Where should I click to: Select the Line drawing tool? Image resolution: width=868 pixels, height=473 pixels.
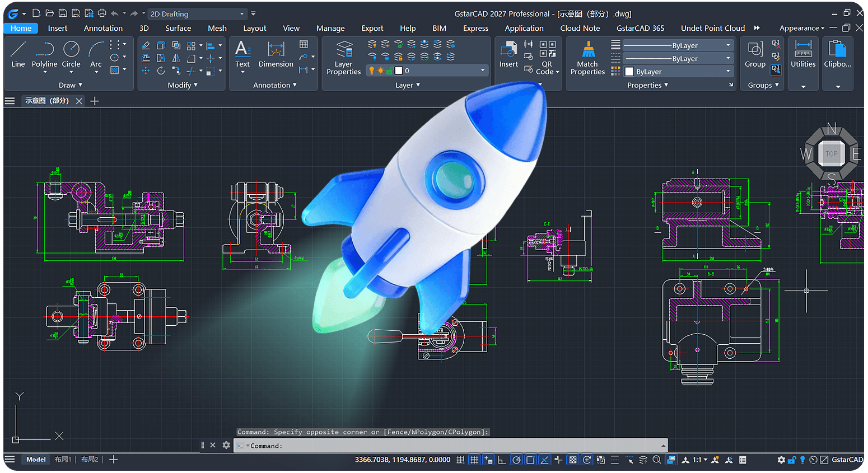pyautogui.click(x=18, y=54)
